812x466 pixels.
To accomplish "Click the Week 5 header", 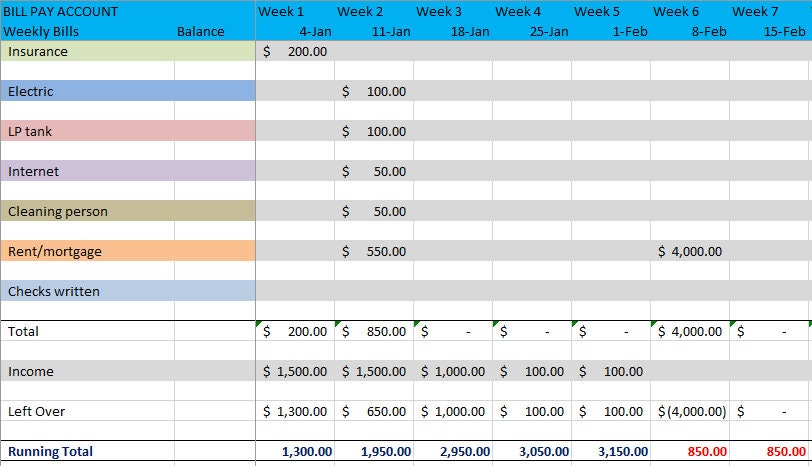I will (597, 11).
